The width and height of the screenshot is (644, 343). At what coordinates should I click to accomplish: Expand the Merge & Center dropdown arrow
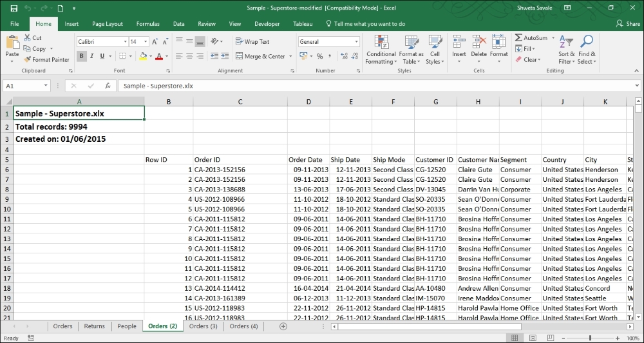point(290,56)
